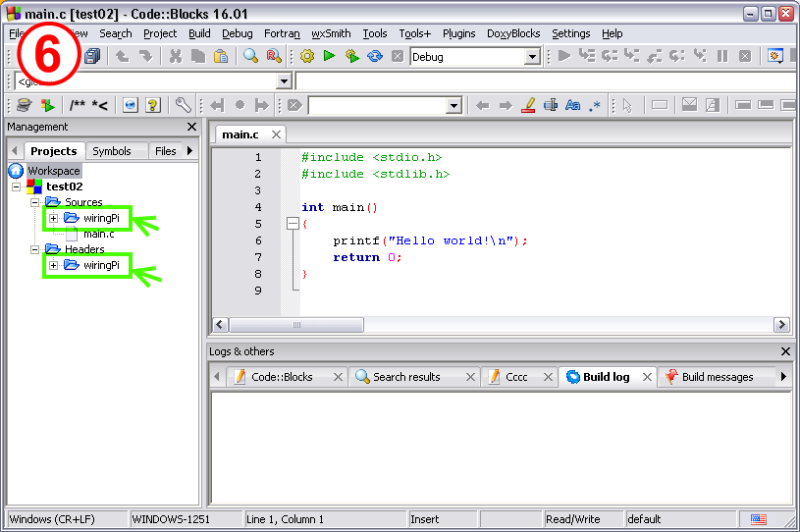Image resolution: width=800 pixels, height=532 pixels.
Task: Close the main.c editor tab
Action: pyautogui.click(x=276, y=134)
